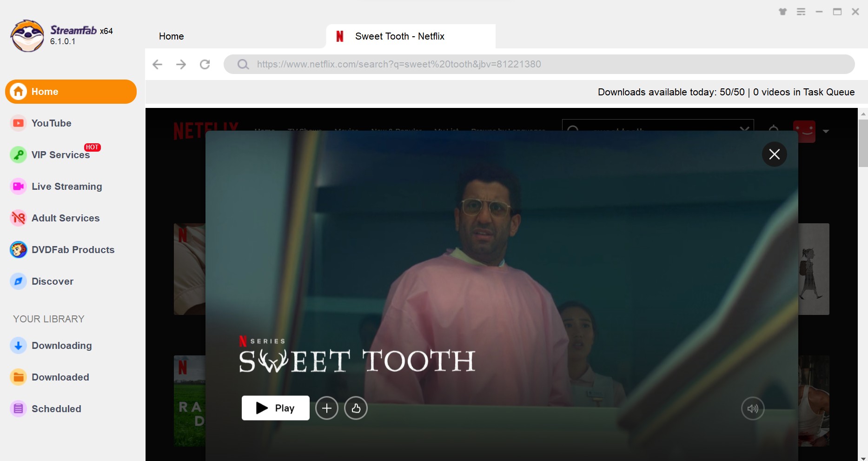Rate Sweet Tooth with thumbs up
The width and height of the screenshot is (868, 461).
click(x=356, y=408)
